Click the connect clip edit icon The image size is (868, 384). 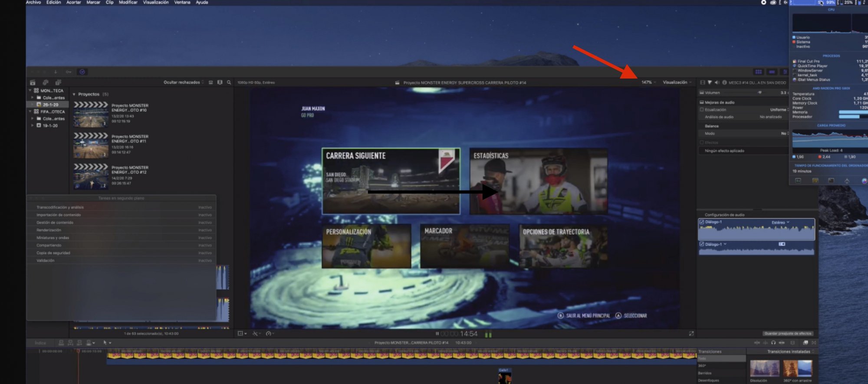61,343
